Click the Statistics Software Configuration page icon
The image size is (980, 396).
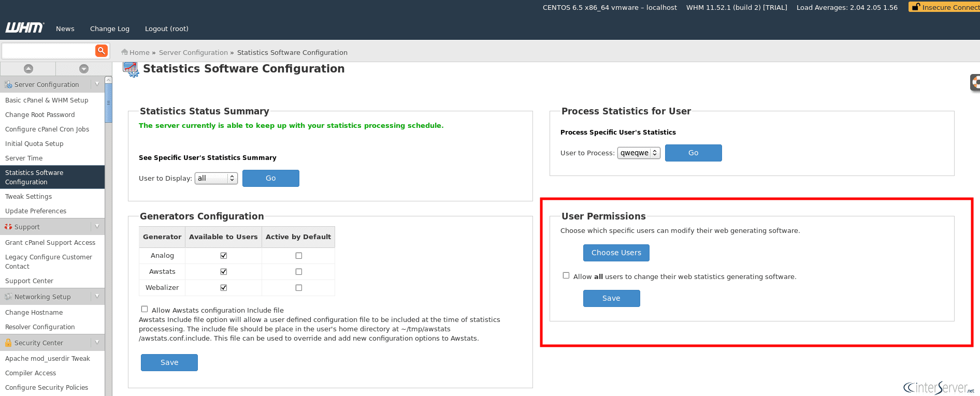point(131,69)
